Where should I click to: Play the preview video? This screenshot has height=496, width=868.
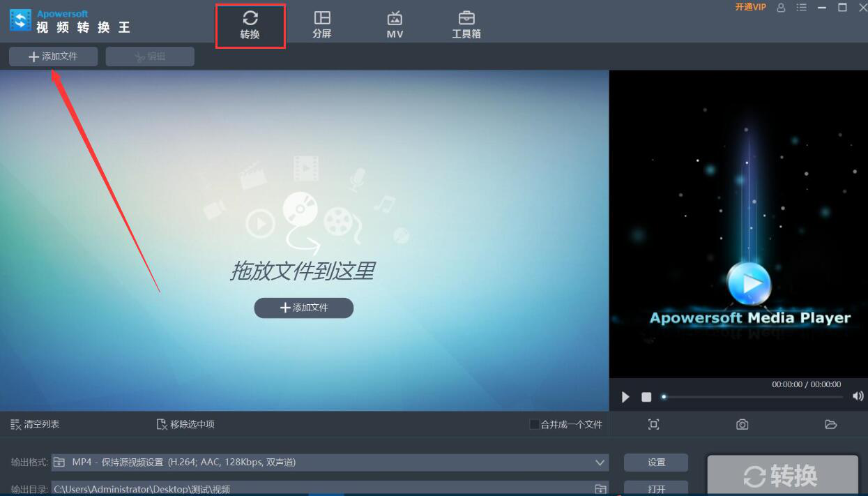point(625,397)
